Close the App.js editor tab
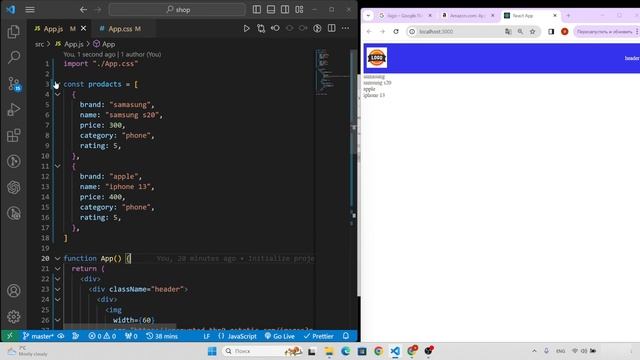Screen dimensions: 640x360 (x=83, y=28)
